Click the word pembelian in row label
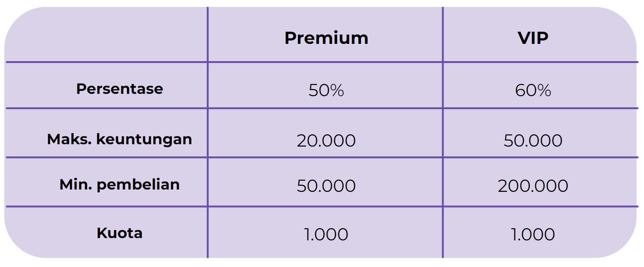The height and width of the screenshot is (267, 644). click(x=138, y=185)
